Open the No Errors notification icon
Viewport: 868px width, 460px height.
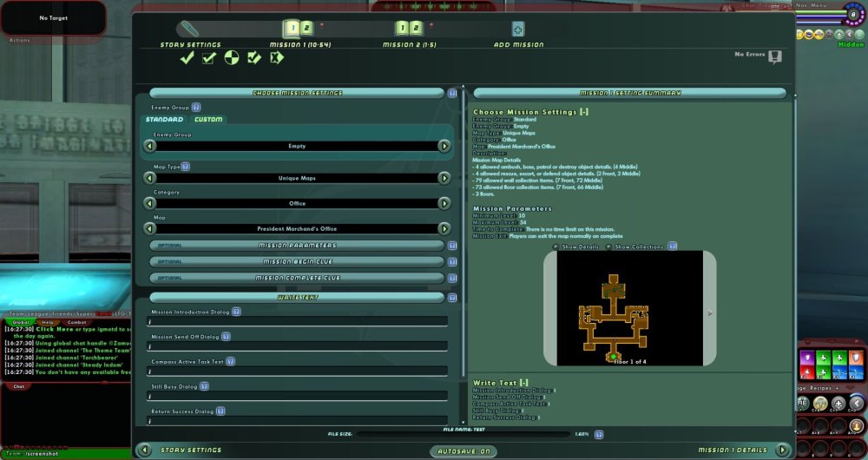click(x=775, y=56)
